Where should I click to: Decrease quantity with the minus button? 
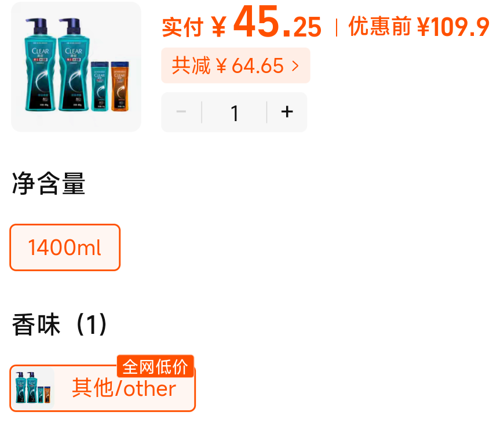coord(181,112)
